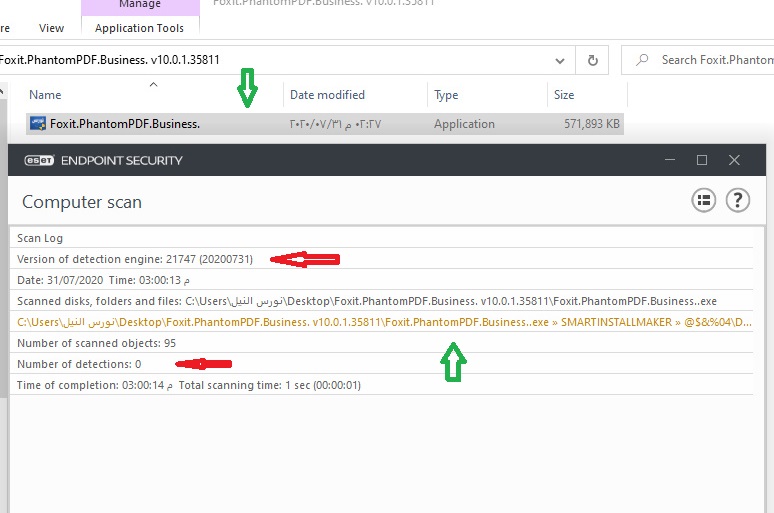Refresh the Explorer folder view
Image resolution: width=774 pixels, height=513 pixels.
pyautogui.click(x=593, y=60)
